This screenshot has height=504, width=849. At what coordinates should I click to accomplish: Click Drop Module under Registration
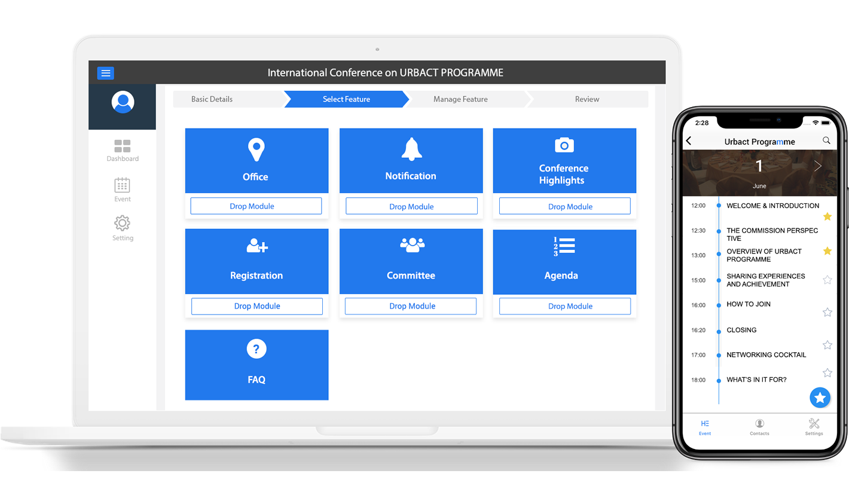[257, 306]
